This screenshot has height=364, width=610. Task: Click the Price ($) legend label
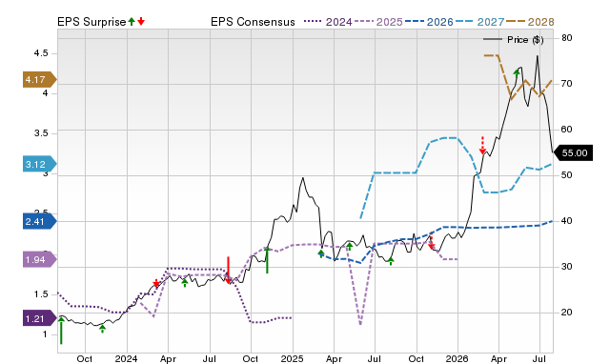(525, 40)
